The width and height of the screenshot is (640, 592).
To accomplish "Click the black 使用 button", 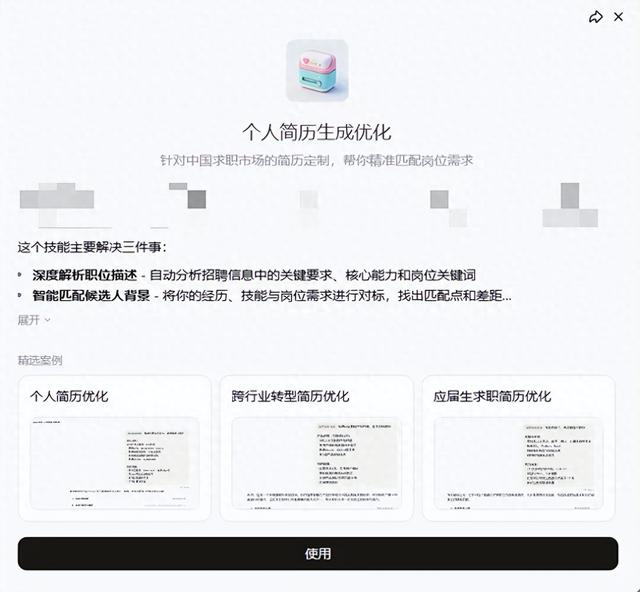I will tap(318, 554).
